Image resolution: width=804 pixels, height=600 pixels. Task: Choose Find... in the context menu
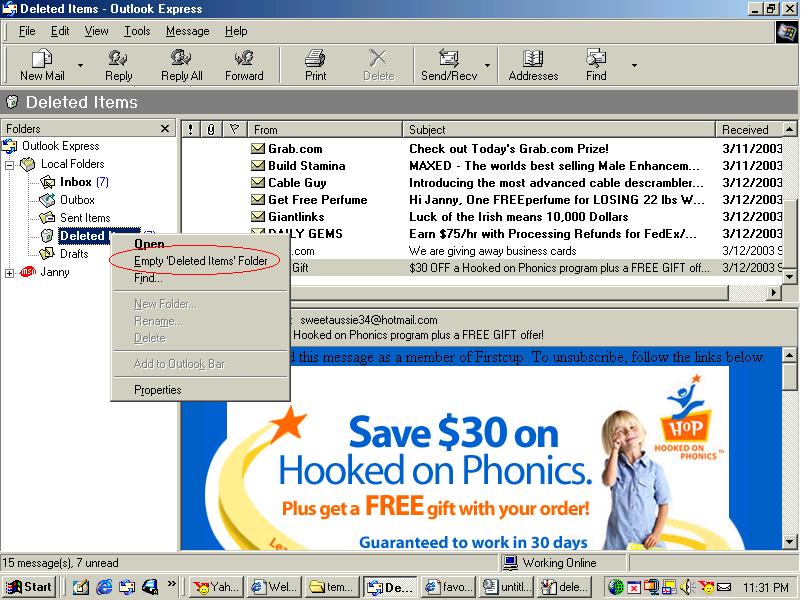click(x=200, y=278)
